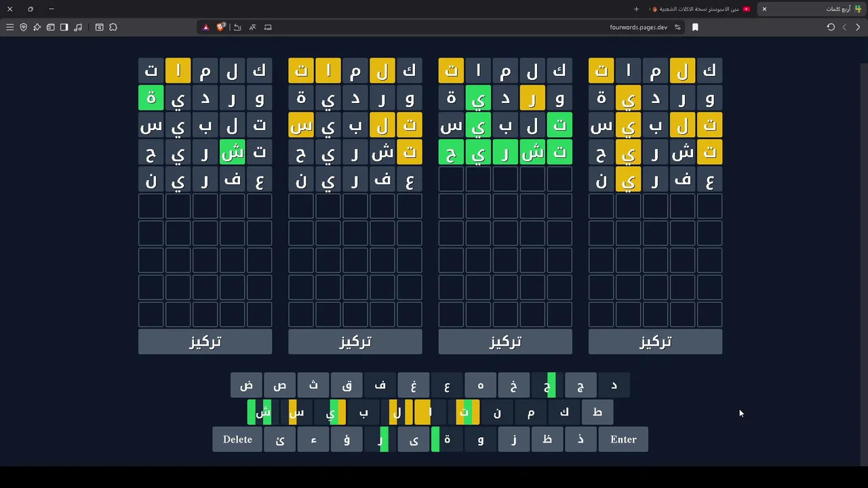This screenshot has height=488, width=868.
Task: Toggle the sidebar panel icon
Action: click(64, 27)
